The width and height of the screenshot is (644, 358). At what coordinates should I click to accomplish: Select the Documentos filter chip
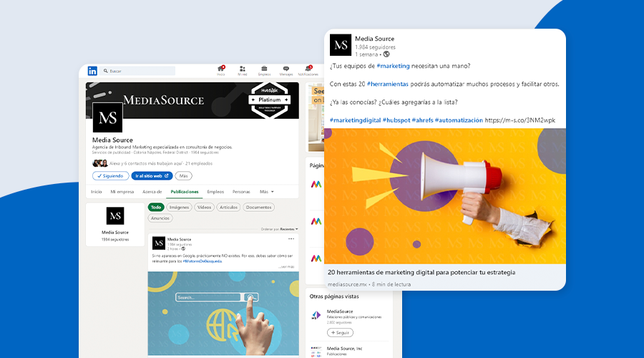(258, 207)
